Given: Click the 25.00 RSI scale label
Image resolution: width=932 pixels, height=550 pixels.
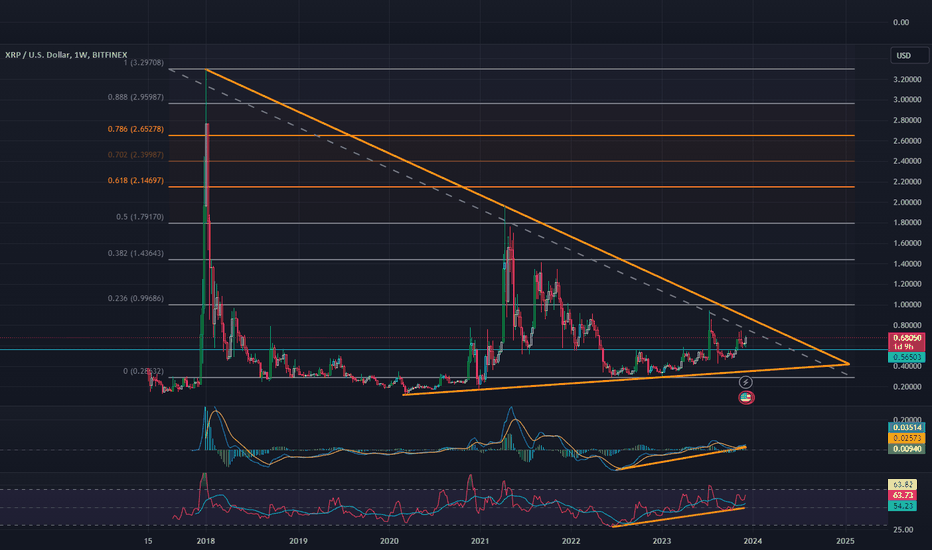Looking at the screenshot, I should point(903,529).
